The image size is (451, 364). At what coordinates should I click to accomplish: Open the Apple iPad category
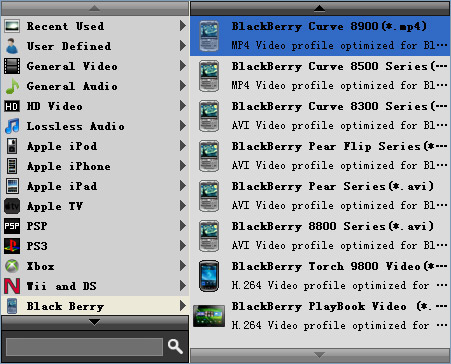point(95,186)
